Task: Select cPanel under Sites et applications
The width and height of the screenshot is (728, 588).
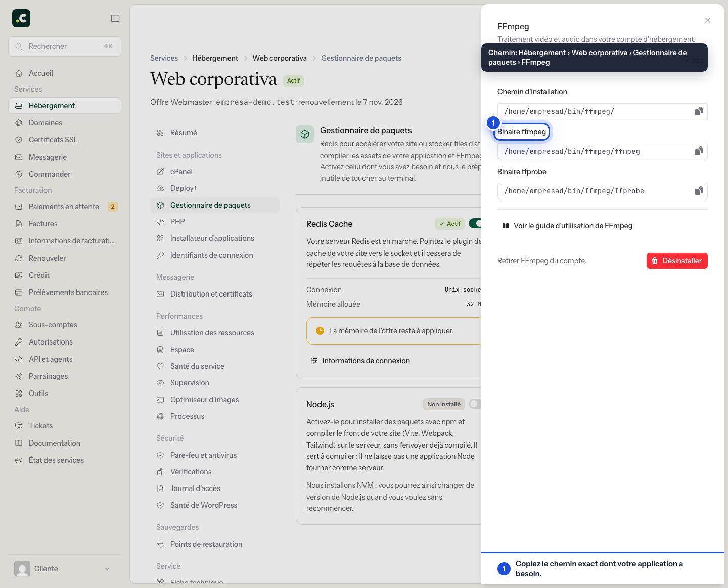Action: 215,172
